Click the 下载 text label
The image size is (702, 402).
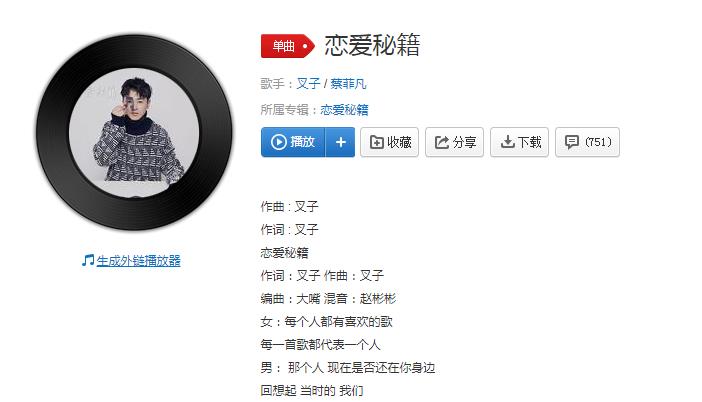point(529,142)
